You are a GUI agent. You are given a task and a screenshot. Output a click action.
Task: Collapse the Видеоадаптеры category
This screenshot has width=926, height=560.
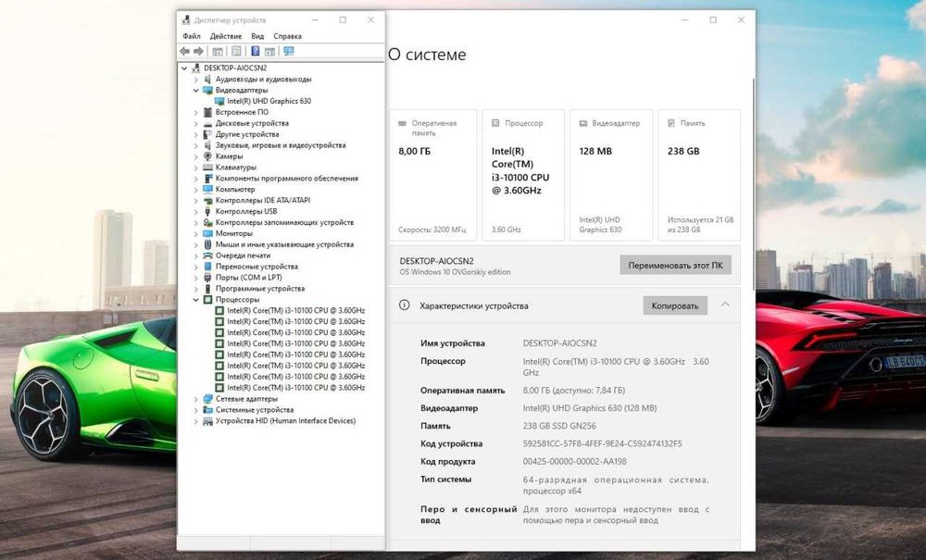pyautogui.click(x=196, y=91)
